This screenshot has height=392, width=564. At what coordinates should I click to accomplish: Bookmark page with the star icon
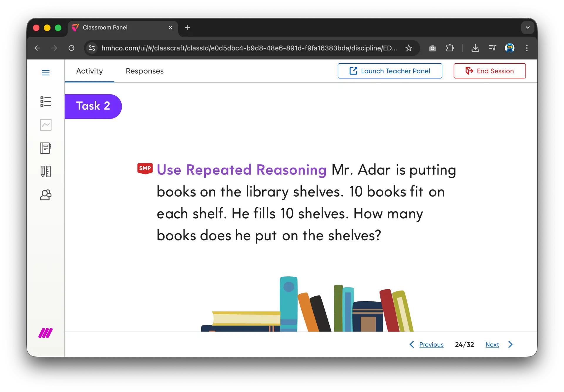pyautogui.click(x=409, y=48)
